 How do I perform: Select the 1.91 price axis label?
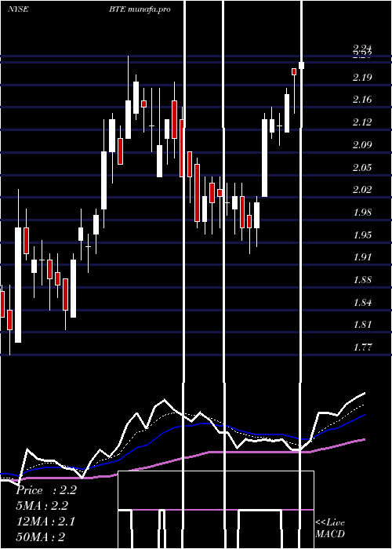click(362, 257)
